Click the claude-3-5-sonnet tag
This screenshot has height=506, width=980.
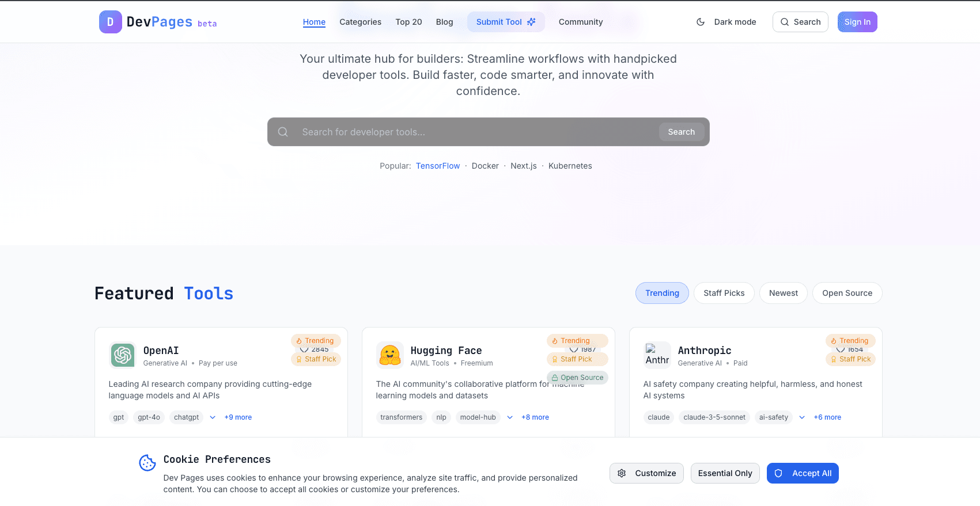point(714,417)
